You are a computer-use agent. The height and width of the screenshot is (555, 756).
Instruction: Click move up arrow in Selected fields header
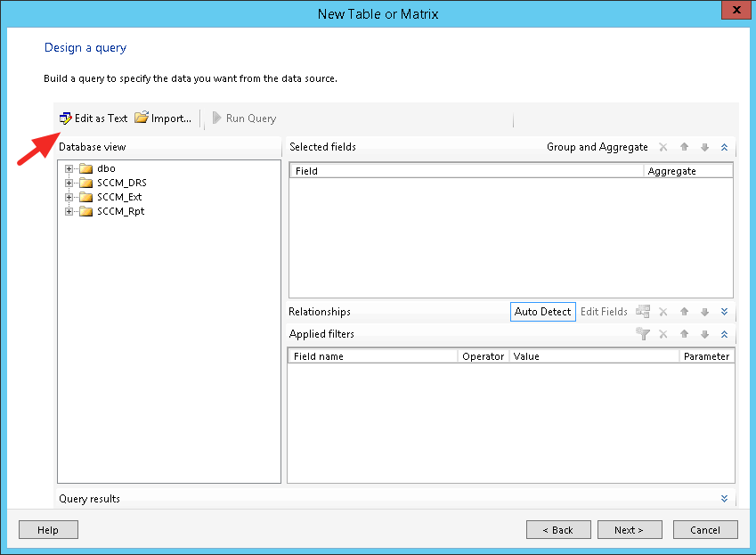(x=685, y=147)
